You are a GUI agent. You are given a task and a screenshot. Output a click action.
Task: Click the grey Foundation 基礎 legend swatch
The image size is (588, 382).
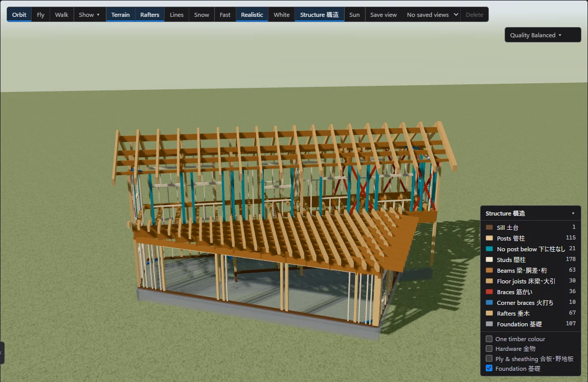[x=489, y=324]
